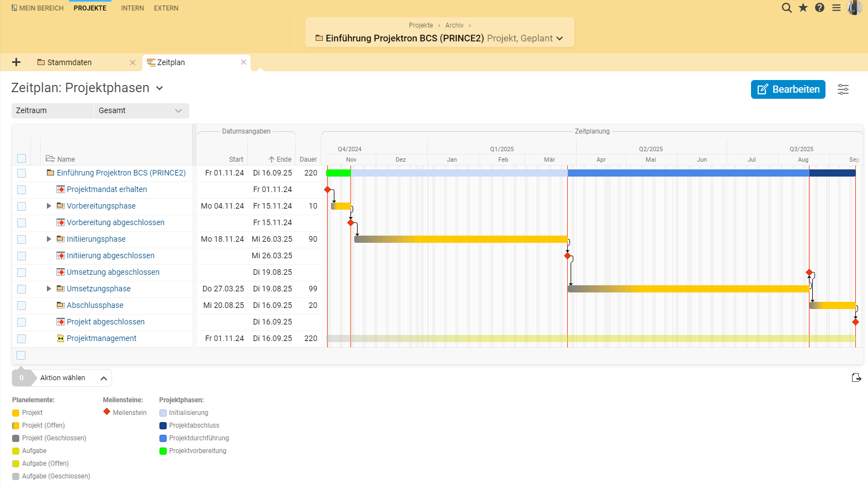Click folder icon of Abschlussphase
The image size is (868, 490).
pyautogui.click(x=61, y=305)
